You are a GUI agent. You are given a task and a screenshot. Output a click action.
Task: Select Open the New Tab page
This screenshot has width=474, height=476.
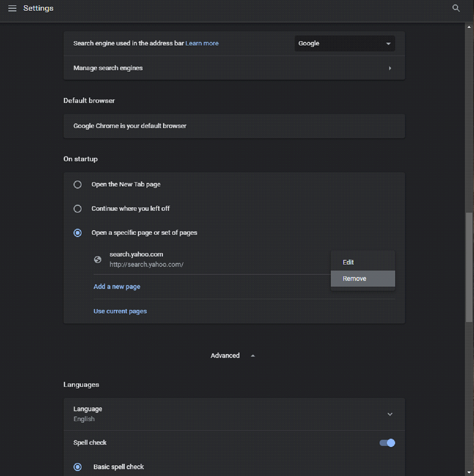point(78,184)
